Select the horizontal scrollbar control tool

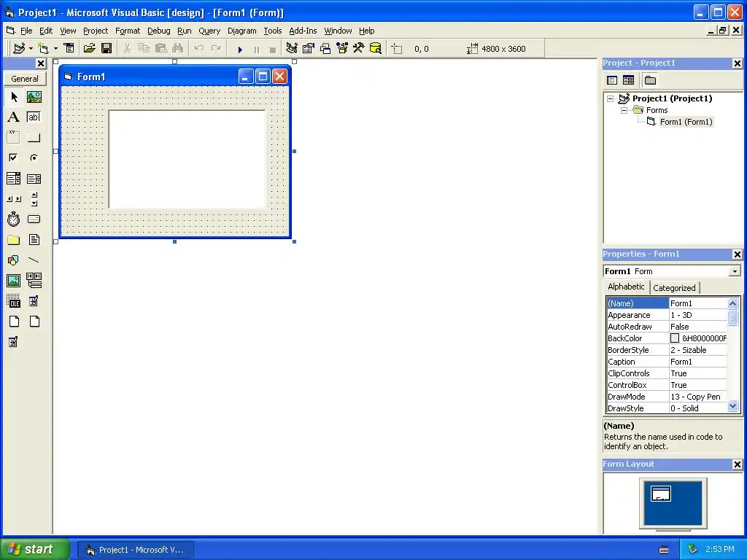(14, 199)
